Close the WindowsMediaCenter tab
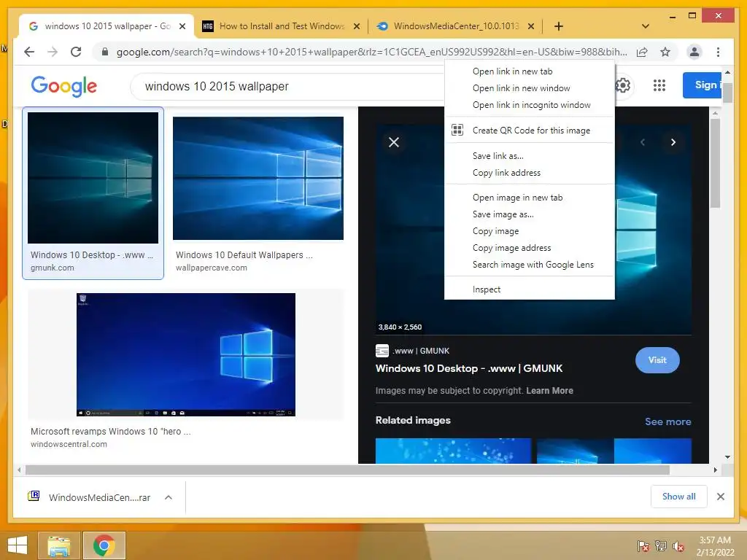This screenshot has width=747, height=560. [x=531, y=26]
